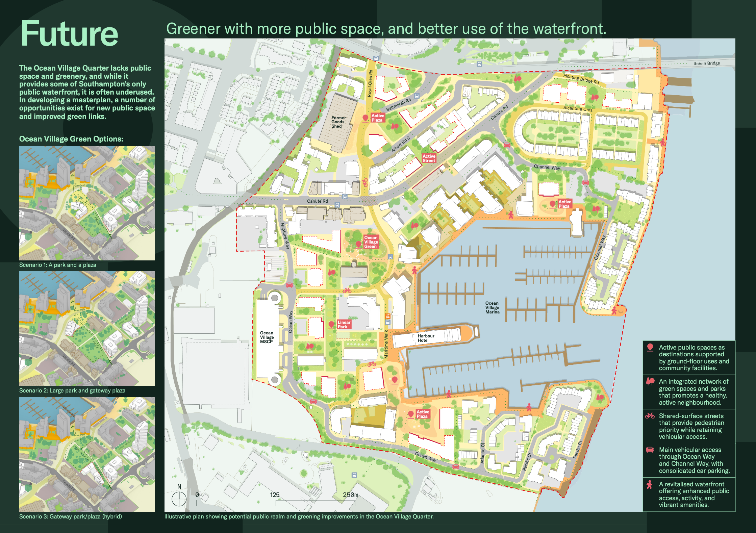756x533 pixels.
Task: Click the 'Ocean Village Green Options:' heading
Action: pos(71,139)
